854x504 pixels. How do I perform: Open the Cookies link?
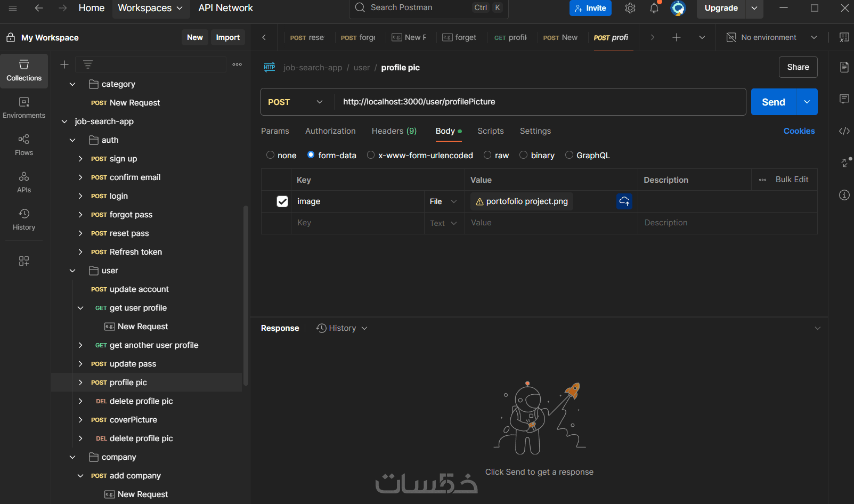tap(799, 131)
